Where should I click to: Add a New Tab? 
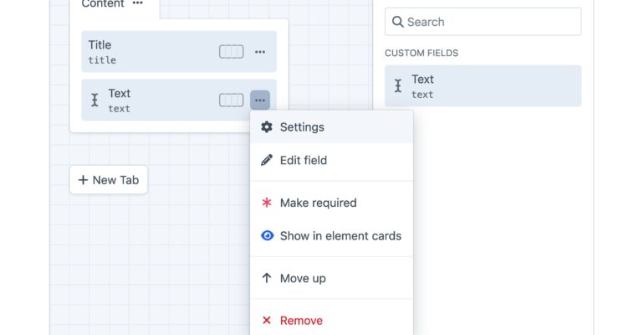point(109,179)
